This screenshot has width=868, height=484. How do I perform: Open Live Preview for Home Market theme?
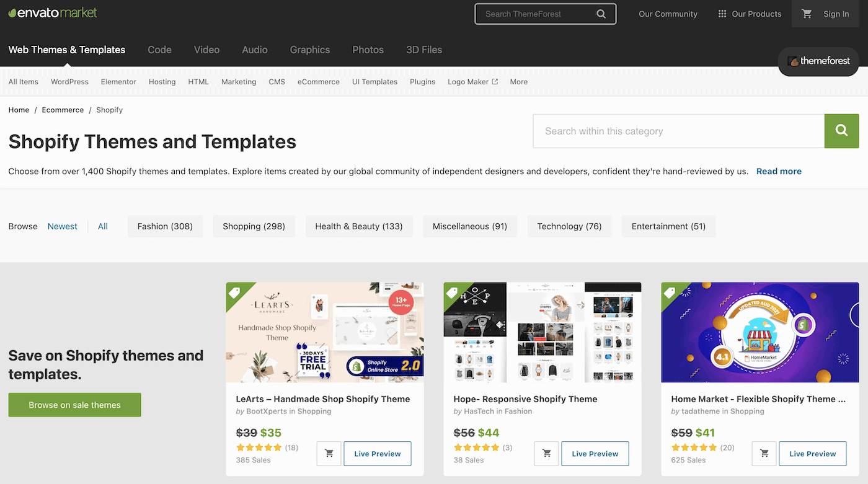point(813,454)
